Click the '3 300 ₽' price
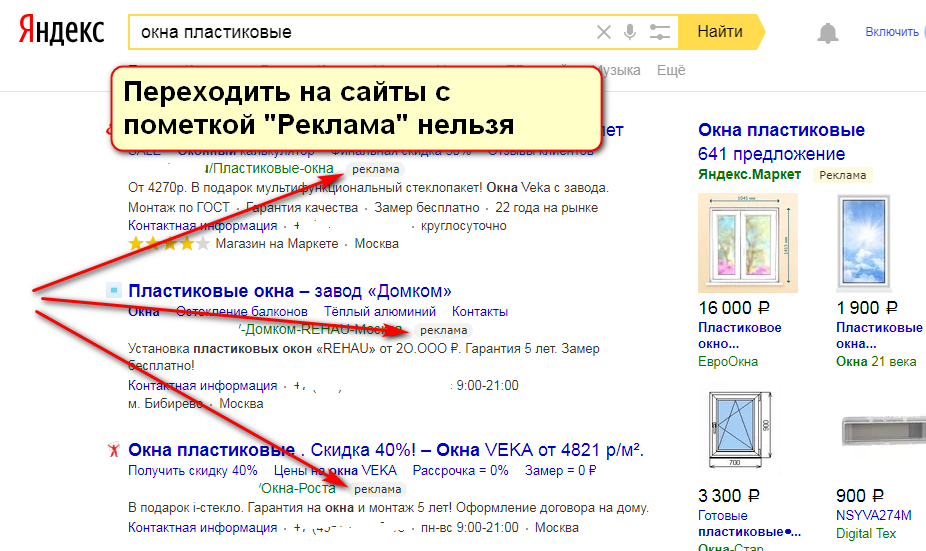The height and width of the screenshot is (551, 926). [729, 495]
